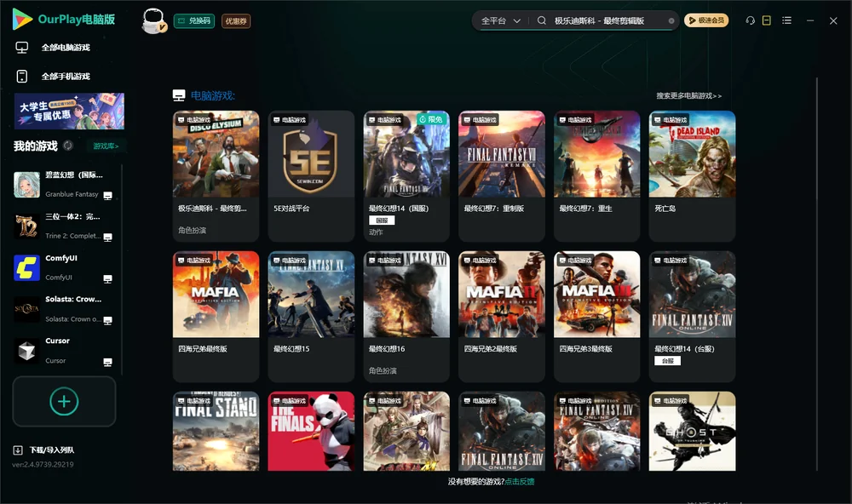Click the PC icon on Solasta row
852x504 pixels.
[x=107, y=320]
